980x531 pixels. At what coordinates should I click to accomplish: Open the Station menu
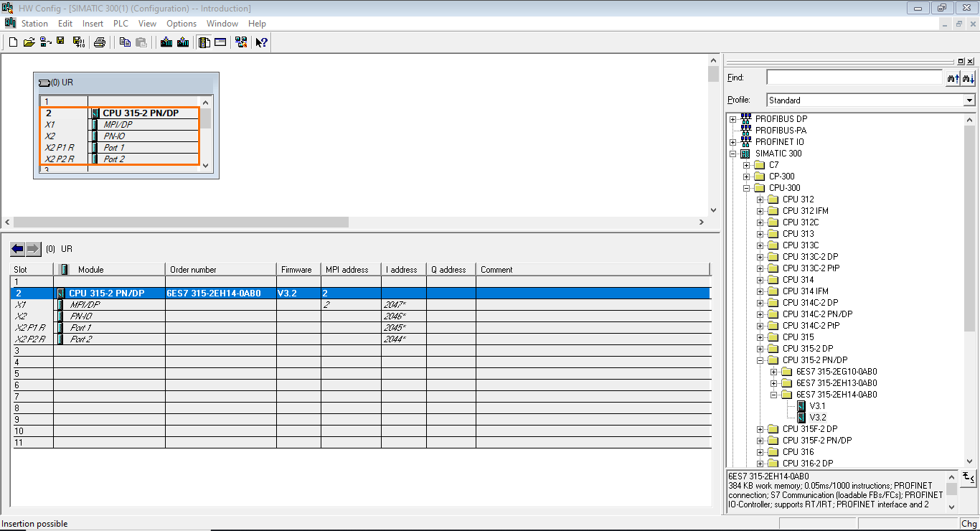coord(34,24)
